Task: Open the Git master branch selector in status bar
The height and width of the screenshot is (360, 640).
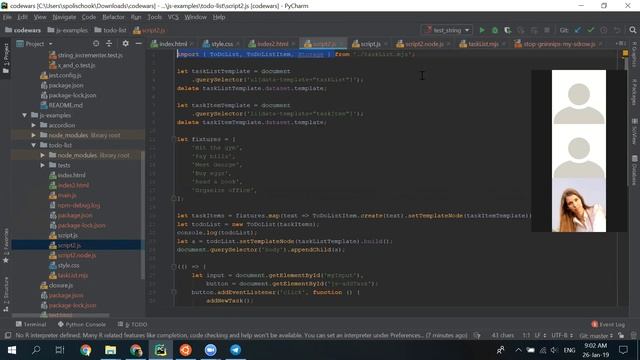Action: (596, 336)
